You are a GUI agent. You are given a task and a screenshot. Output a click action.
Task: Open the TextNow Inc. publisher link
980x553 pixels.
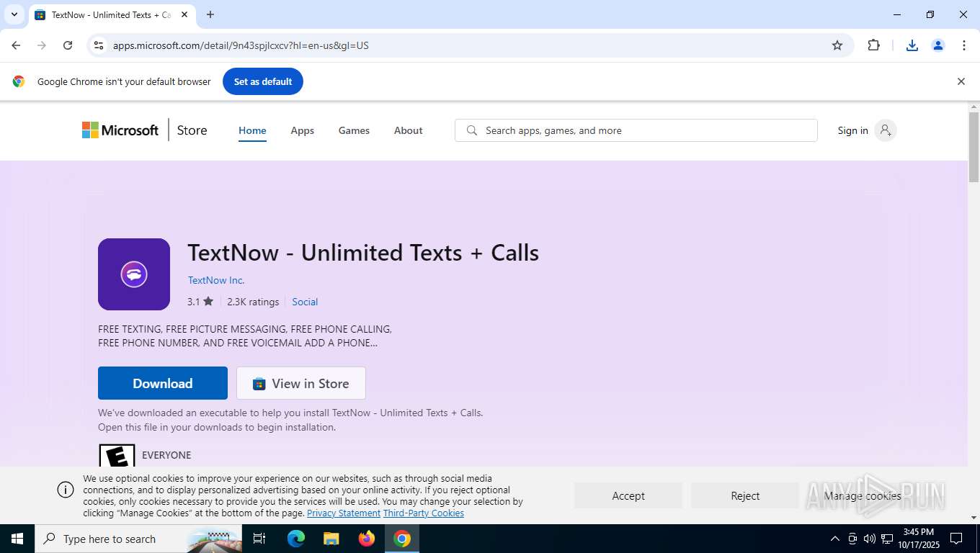click(216, 280)
